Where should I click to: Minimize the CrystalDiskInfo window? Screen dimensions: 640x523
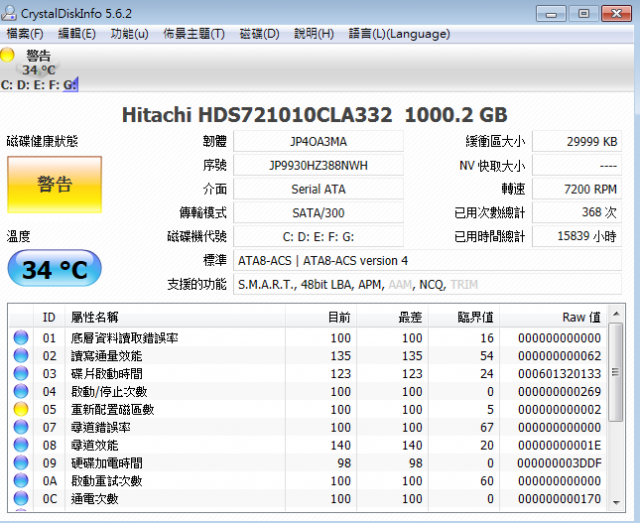551,14
